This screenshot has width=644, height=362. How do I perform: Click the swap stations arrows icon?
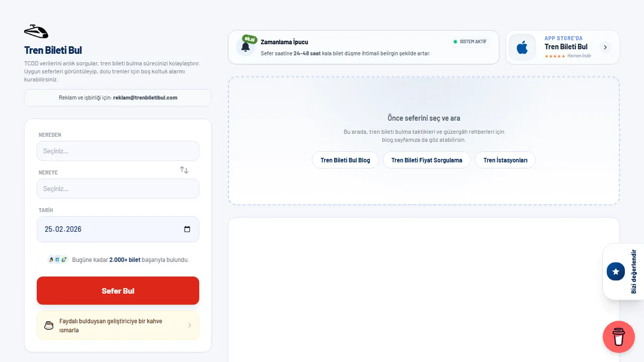tap(184, 170)
